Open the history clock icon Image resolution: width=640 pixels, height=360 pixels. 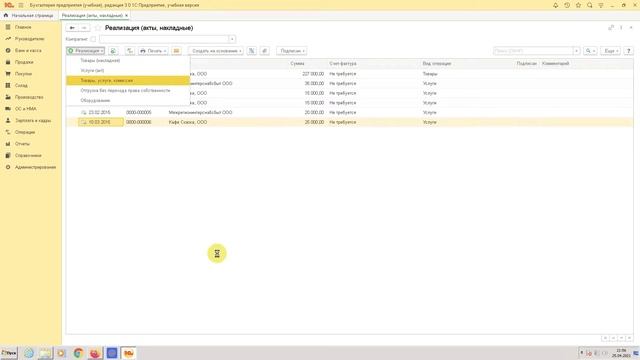(567, 5)
